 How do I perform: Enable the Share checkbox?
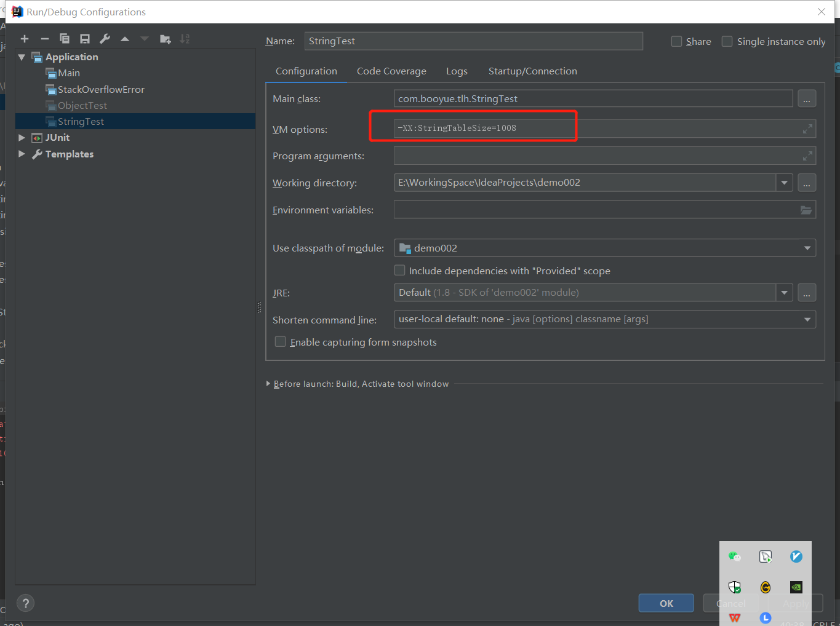677,41
